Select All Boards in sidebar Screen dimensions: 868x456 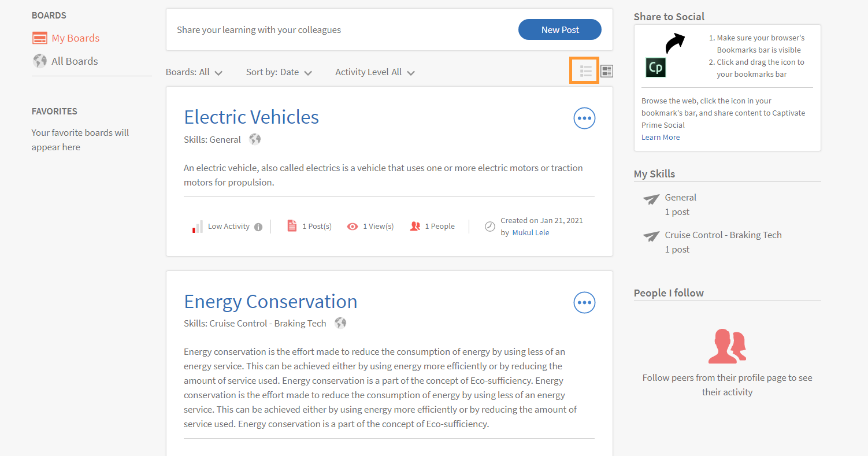coord(75,61)
